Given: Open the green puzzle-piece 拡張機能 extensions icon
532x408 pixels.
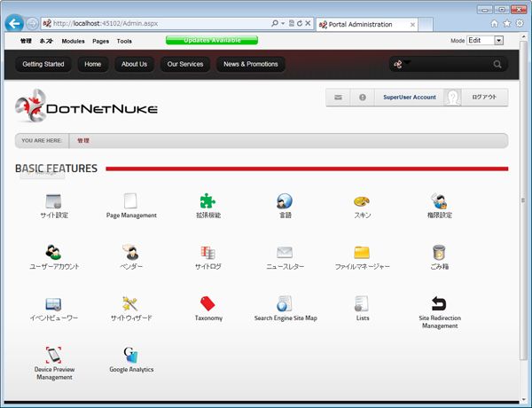Looking at the screenshot, I should (207, 201).
